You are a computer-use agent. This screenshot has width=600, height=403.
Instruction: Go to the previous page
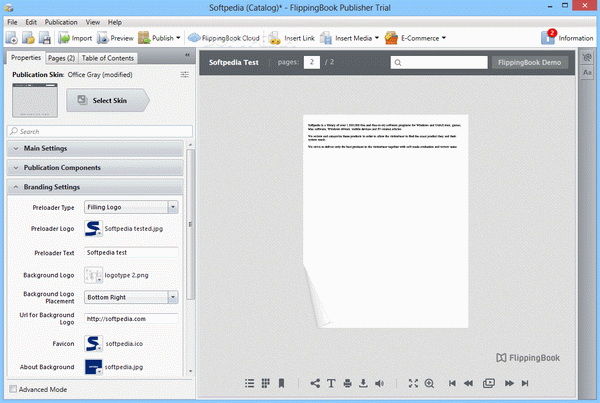point(468,383)
